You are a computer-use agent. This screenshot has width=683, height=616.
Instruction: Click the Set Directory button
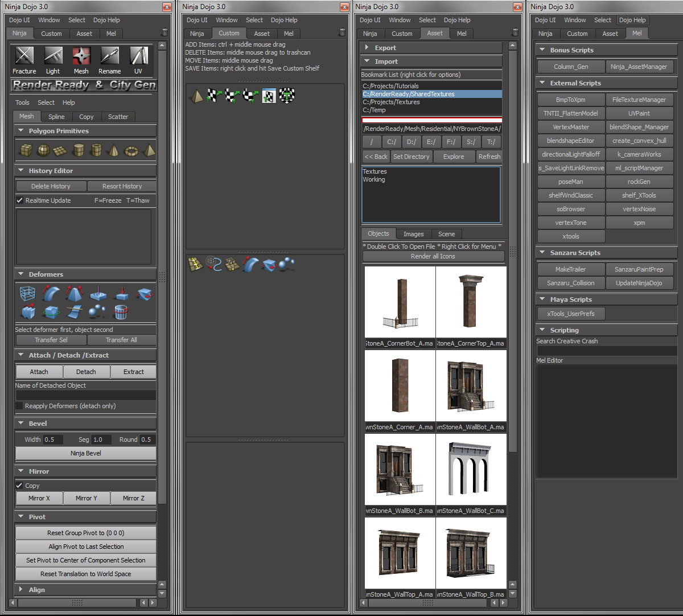[x=412, y=157]
